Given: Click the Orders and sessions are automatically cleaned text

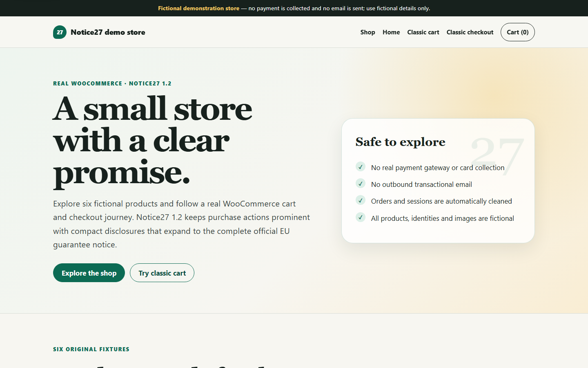Looking at the screenshot, I should [441, 201].
